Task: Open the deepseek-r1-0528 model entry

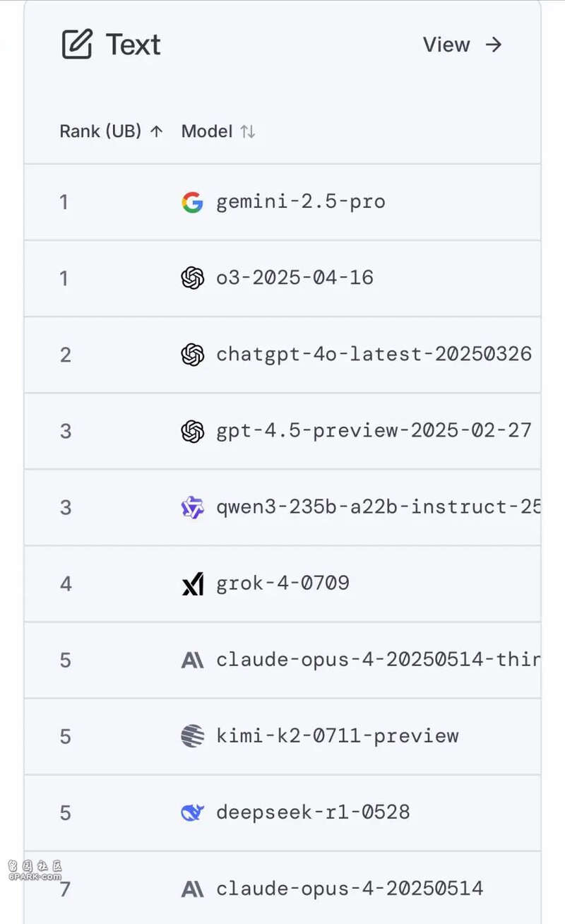Action: coord(313,812)
